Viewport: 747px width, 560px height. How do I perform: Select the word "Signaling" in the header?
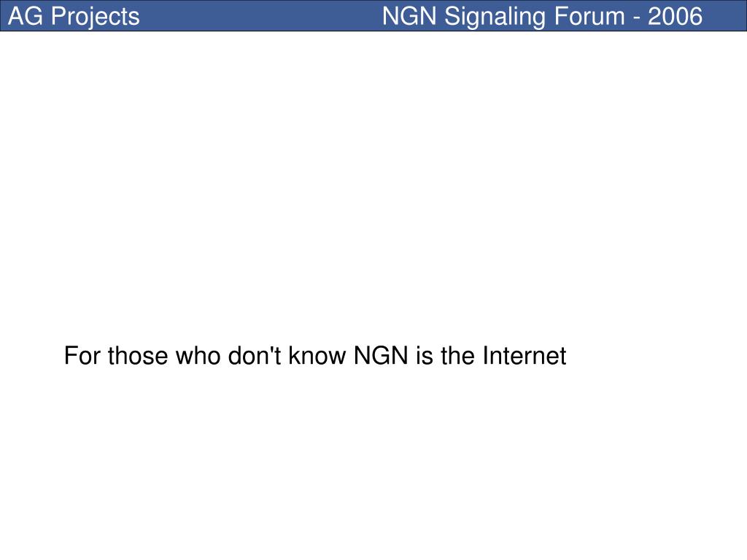(495, 17)
